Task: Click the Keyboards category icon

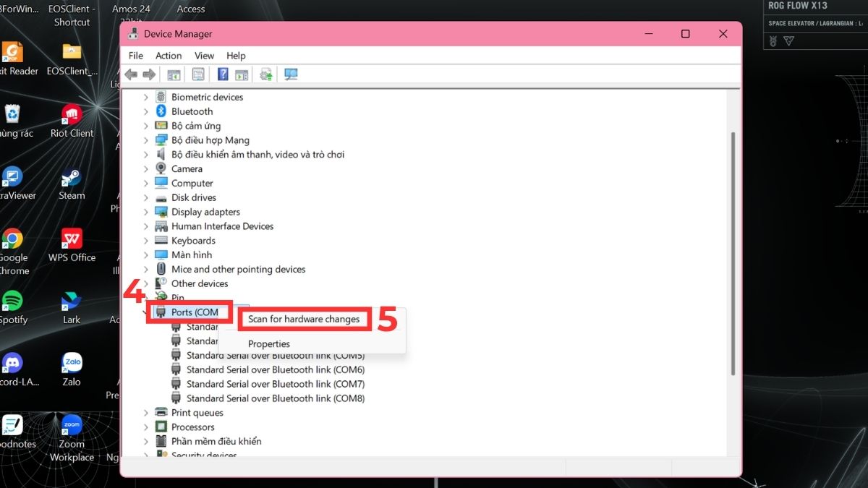Action: pyautogui.click(x=161, y=241)
